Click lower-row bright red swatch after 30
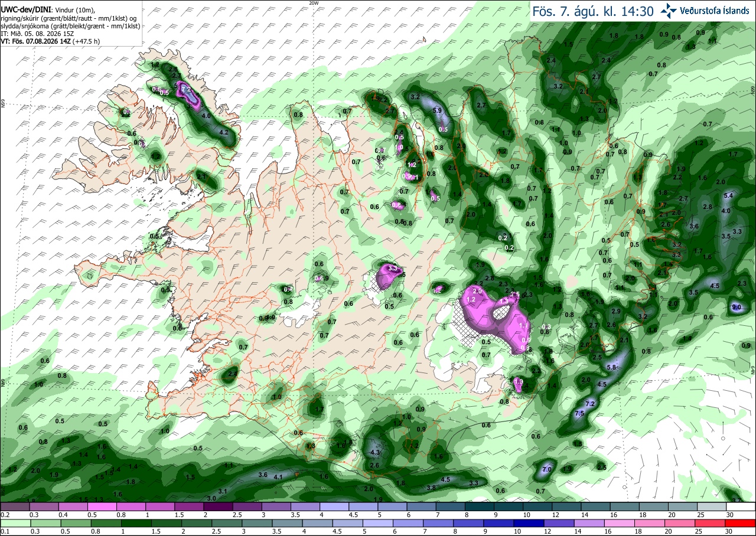756x536 pixels. [x=741, y=523]
